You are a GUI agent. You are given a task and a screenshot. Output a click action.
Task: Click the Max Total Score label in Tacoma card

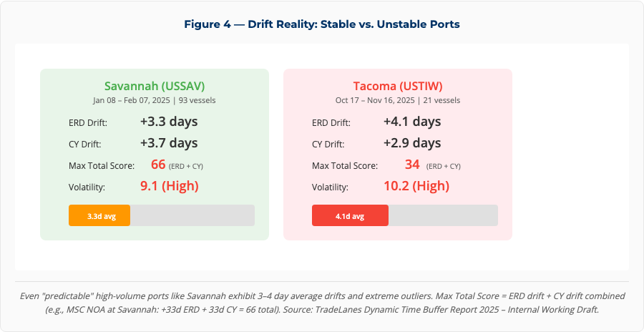pyautogui.click(x=345, y=166)
